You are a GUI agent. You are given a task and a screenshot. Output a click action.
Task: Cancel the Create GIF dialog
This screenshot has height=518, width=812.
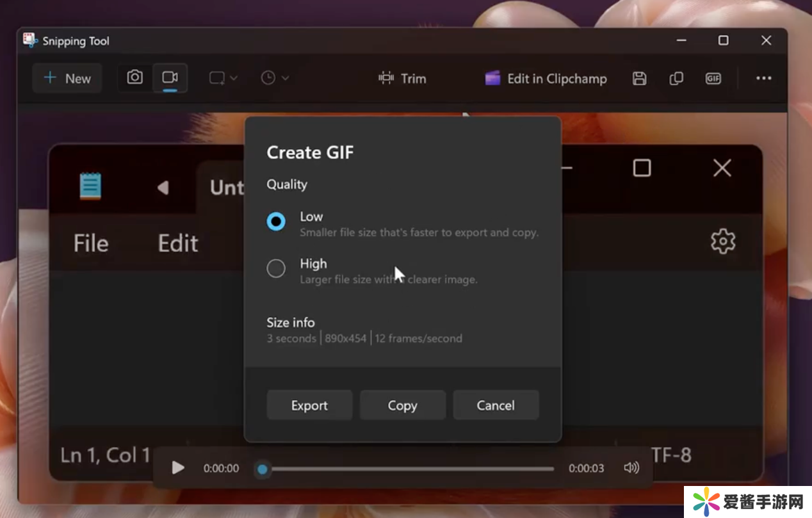point(496,405)
